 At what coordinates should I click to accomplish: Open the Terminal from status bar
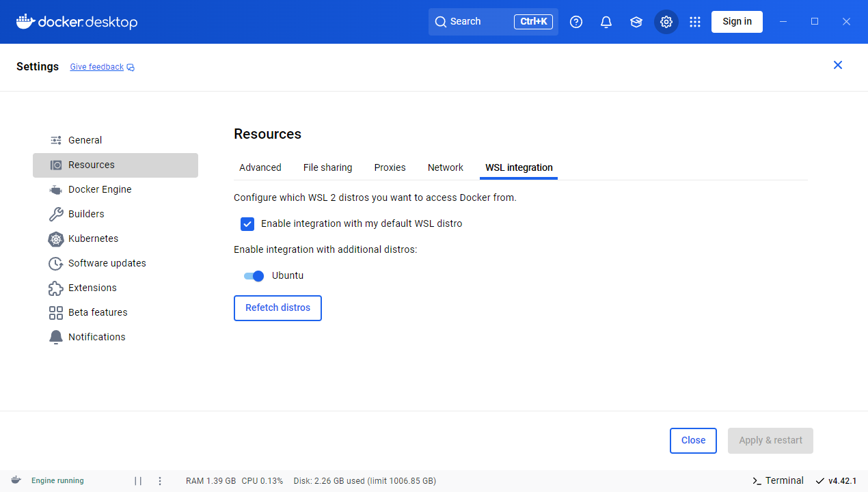(778, 480)
